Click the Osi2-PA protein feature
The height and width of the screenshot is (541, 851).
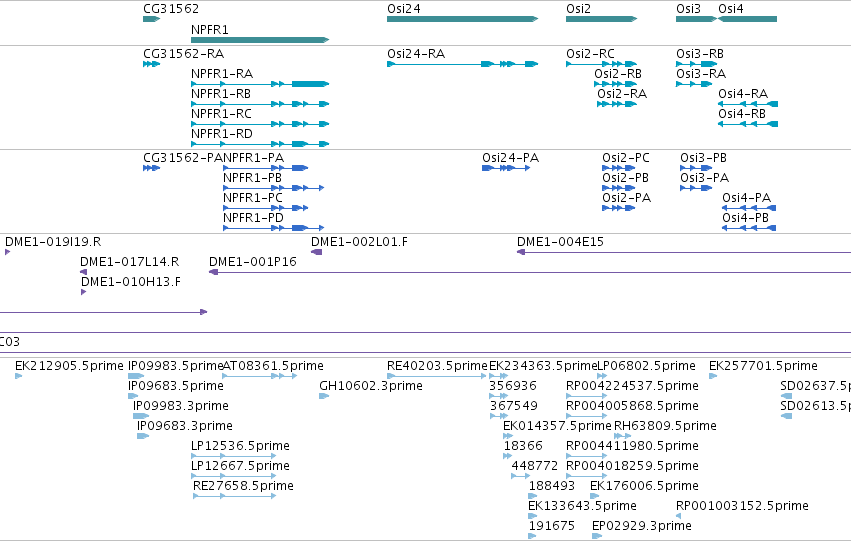click(619, 208)
